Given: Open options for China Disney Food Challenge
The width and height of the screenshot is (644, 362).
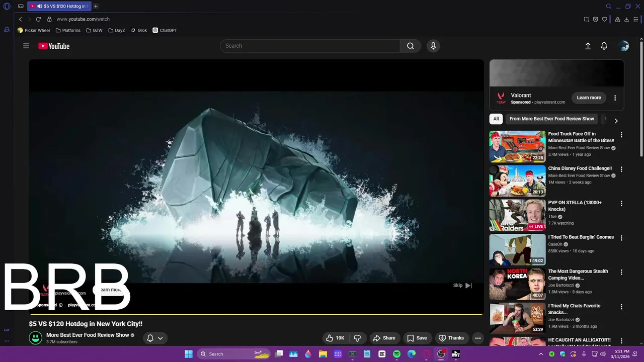Looking at the screenshot, I should [x=621, y=169].
